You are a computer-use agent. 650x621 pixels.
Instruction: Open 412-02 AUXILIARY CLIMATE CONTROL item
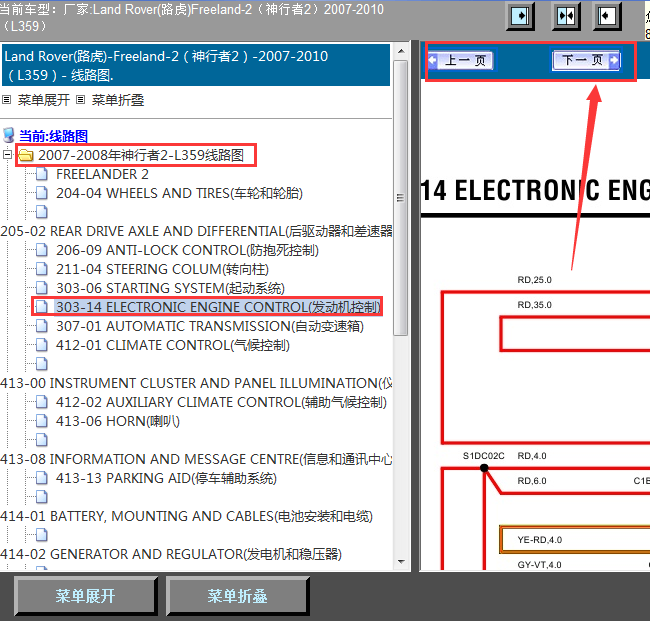[221, 402]
